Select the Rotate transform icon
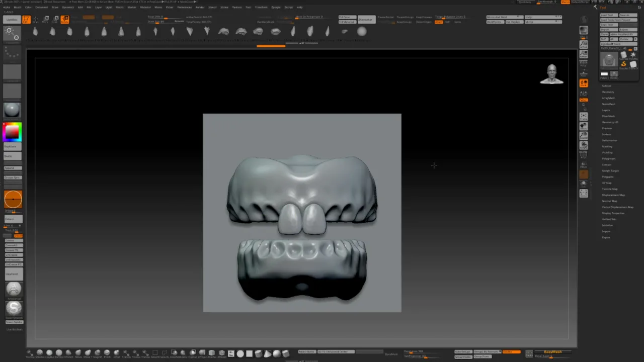 click(65, 20)
